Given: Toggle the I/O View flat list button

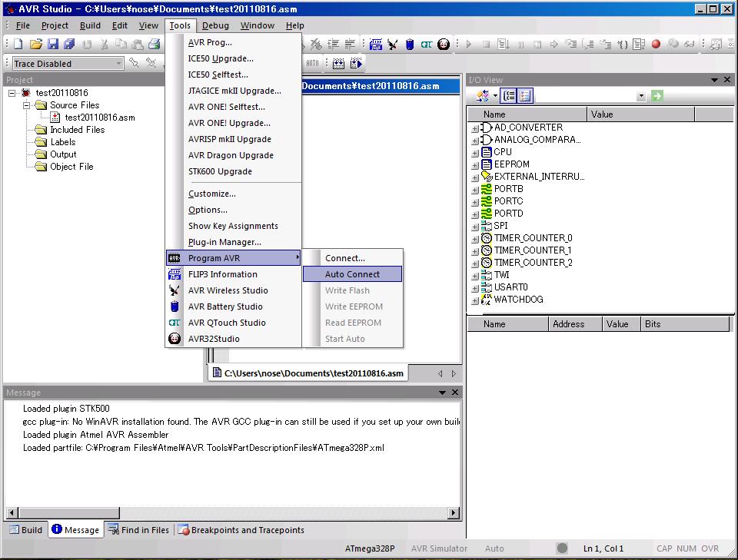Looking at the screenshot, I should coord(525,96).
